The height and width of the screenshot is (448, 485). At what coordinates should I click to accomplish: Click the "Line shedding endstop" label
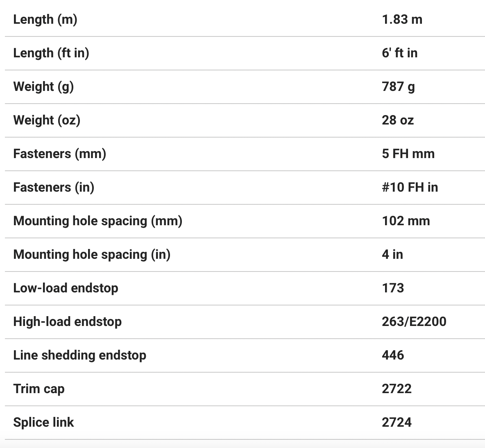(79, 355)
